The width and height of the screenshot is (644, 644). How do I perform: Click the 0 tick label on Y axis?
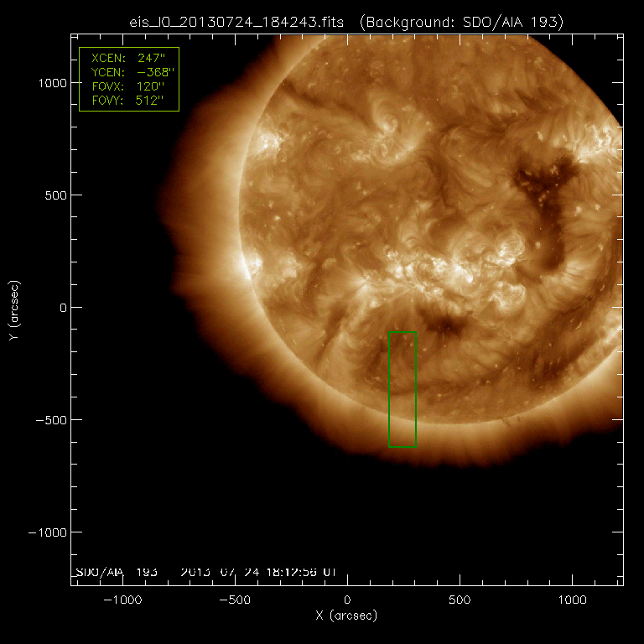[60, 307]
